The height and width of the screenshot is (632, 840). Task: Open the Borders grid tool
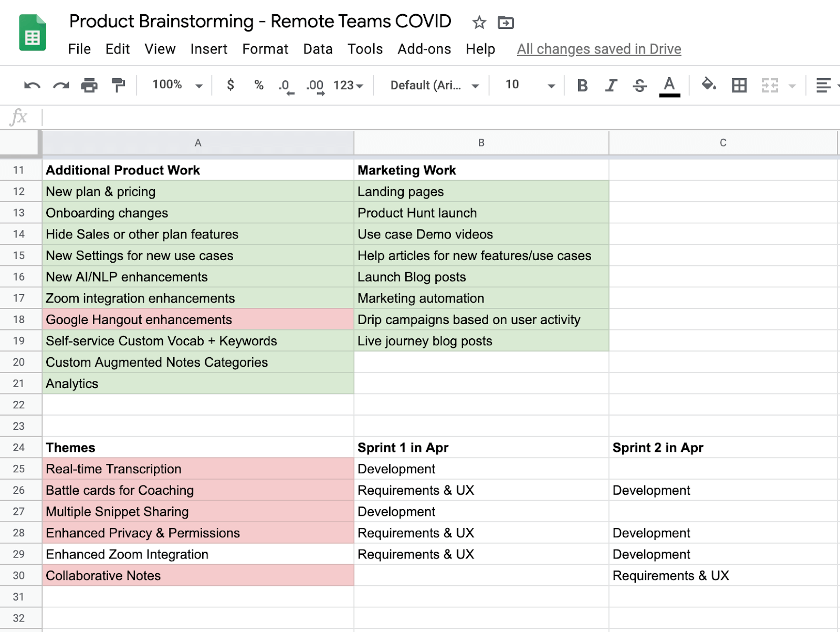[x=739, y=85]
